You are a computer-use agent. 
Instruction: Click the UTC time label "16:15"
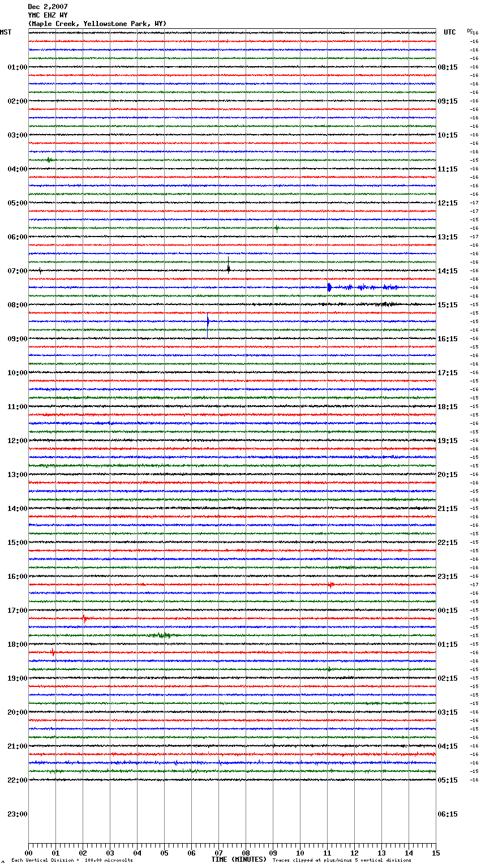pos(448,339)
